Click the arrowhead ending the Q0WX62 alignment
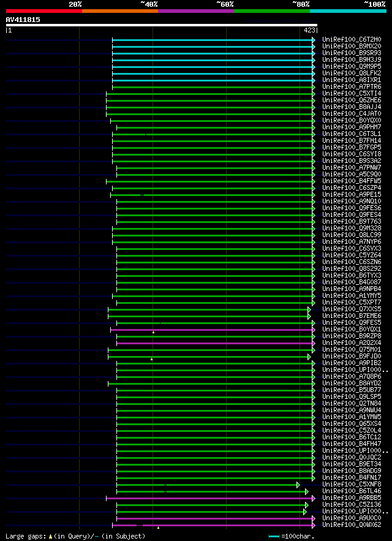Viewport: 392px width, 541px height. (314, 526)
